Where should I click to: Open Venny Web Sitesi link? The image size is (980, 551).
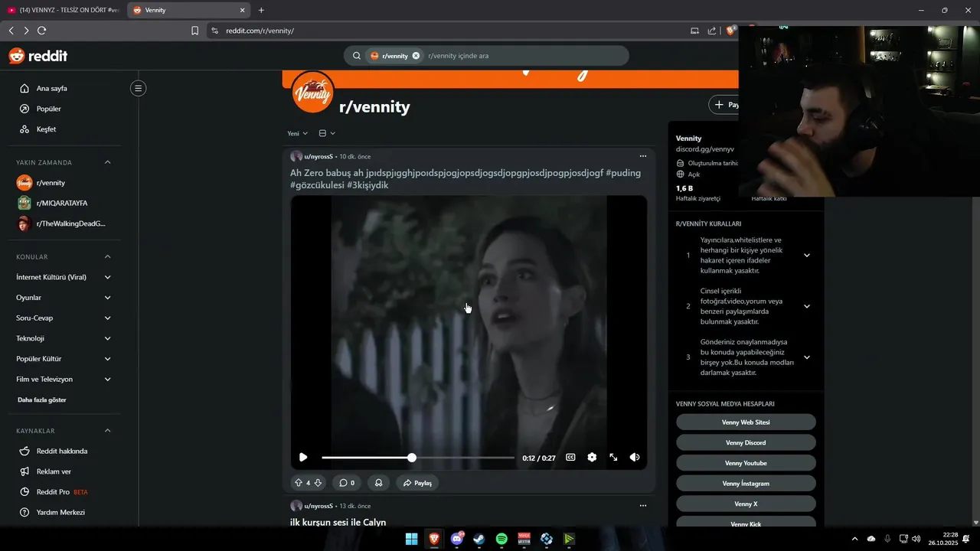[x=746, y=422]
